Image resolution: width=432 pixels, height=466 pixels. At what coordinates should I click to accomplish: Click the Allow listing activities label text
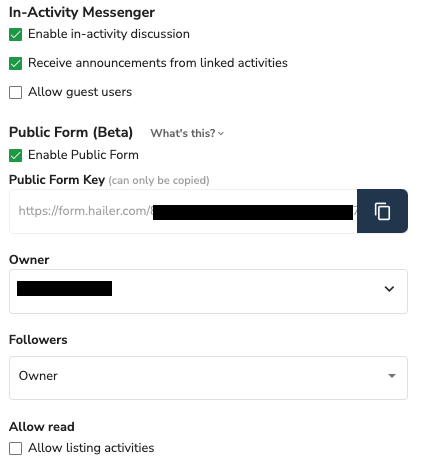click(x=91, y=448)
